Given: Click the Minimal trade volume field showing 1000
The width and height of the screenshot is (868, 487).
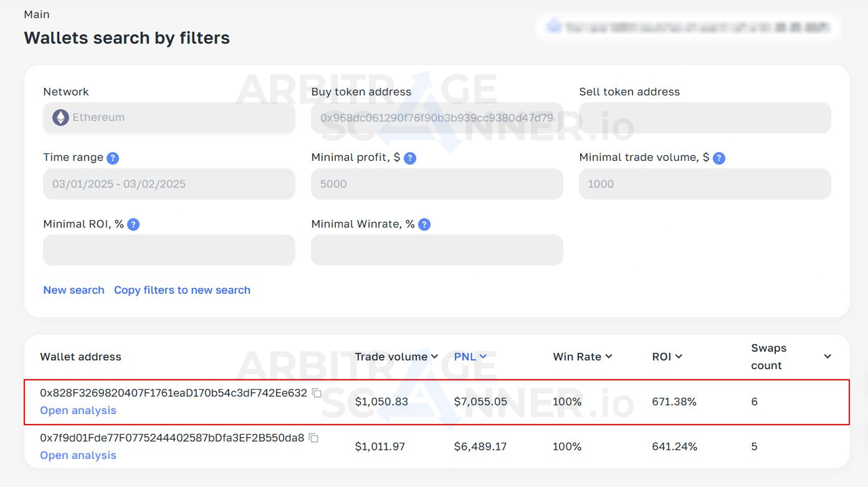Looking at the screenshot, I should pos(705,184).
